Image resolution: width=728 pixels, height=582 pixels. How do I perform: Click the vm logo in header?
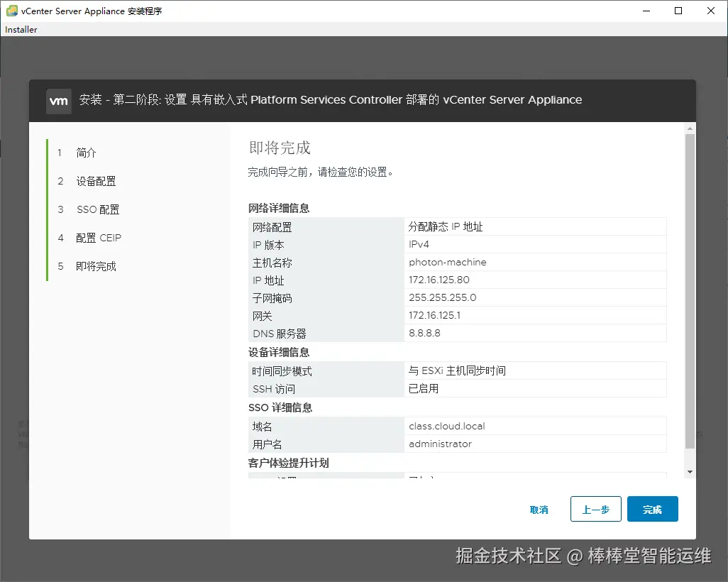click(58, 101)
